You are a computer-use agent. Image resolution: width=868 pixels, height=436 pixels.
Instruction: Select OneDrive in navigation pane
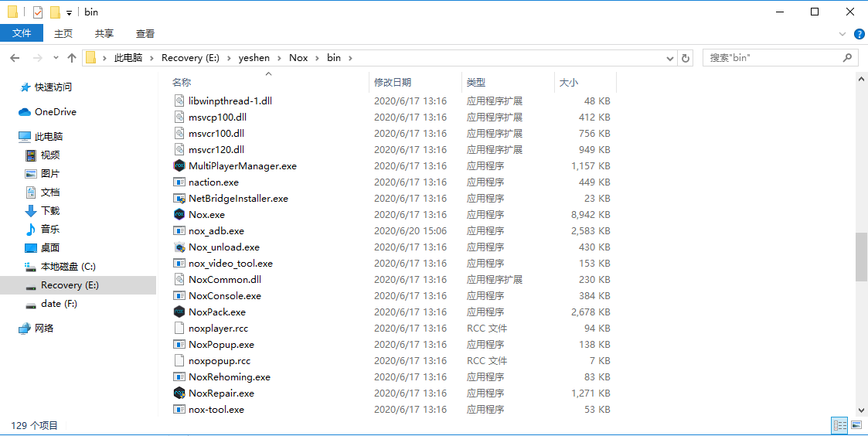(56, 112)
